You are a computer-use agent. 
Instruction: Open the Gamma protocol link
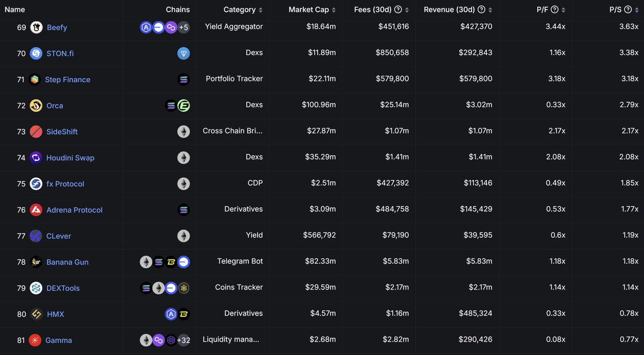tap(59, 340)
